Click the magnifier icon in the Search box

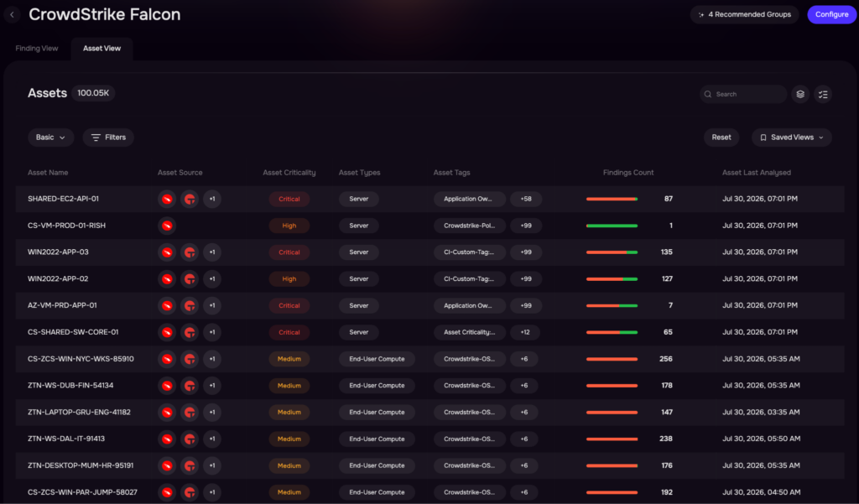tap(708, 94)
